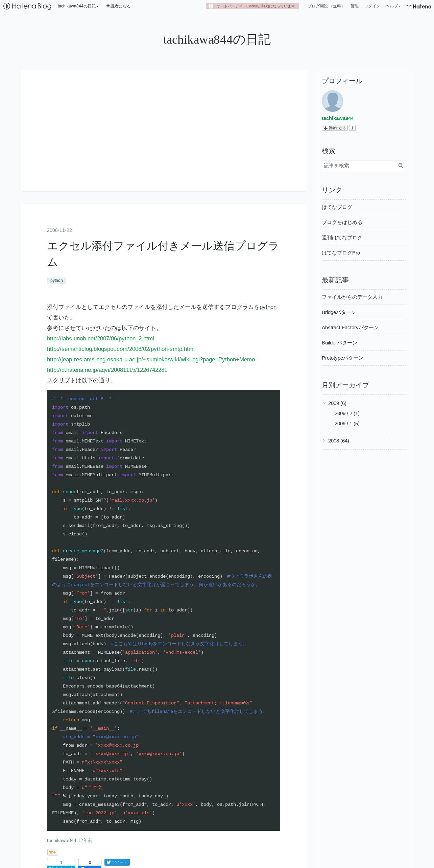
Task: Open recent post Bridgeパターン
Action: point(339,312)
